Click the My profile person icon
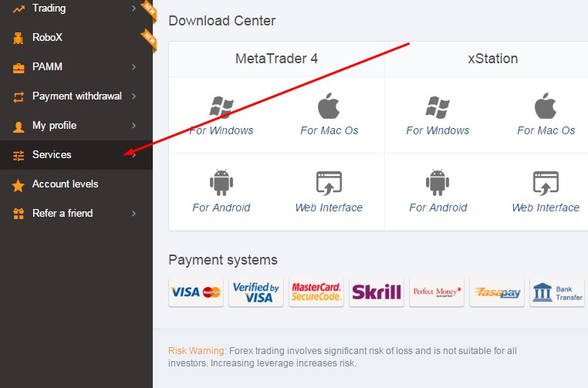Screen dimensions: 588x388 pos(19,127)
